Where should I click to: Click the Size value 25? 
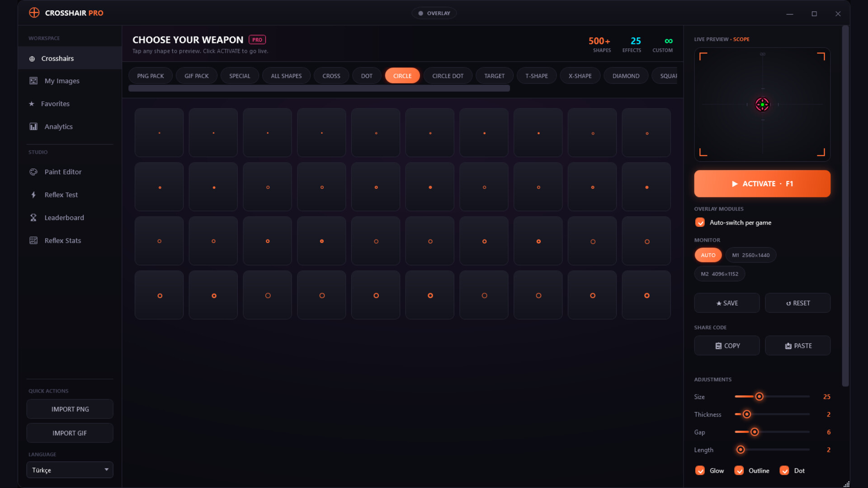point(826,397)
